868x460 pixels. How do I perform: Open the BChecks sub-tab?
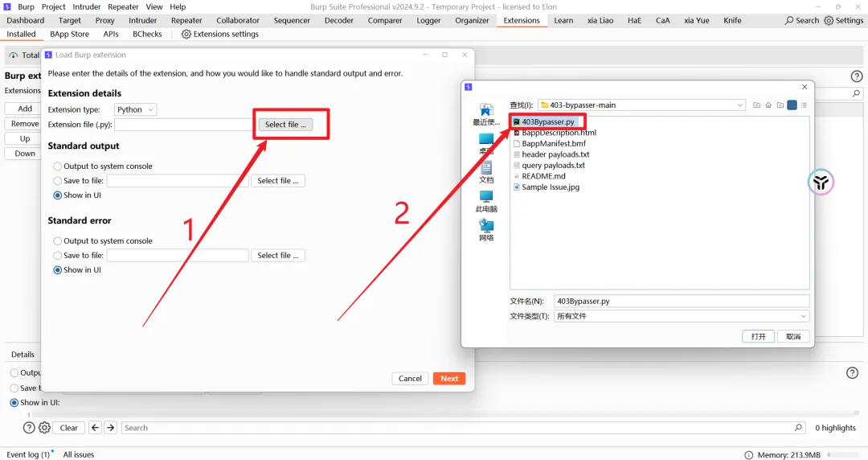[147, 35]
